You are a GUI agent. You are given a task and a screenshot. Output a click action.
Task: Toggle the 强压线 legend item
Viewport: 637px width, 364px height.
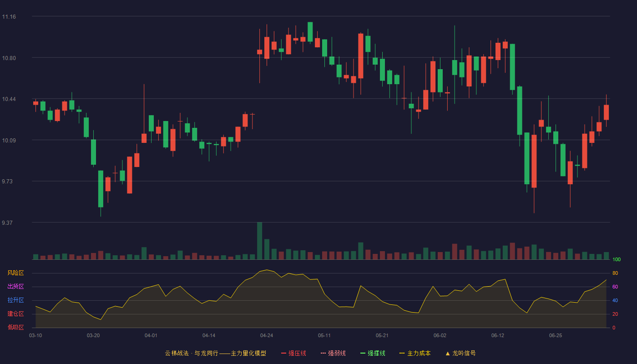pos(293,353)
